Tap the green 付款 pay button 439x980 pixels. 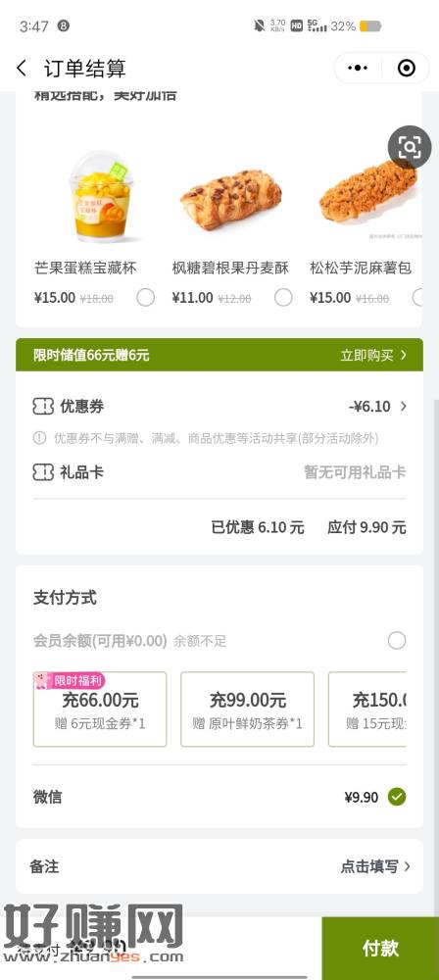point(380,948)
